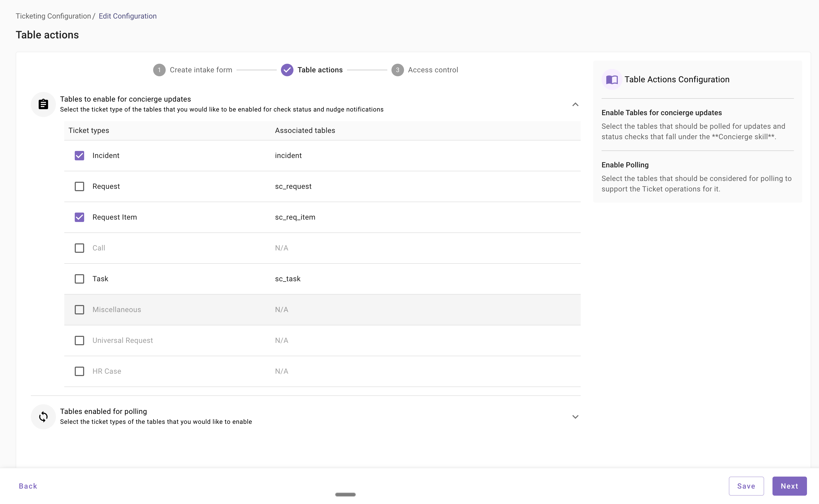Click the step 1 circle icon
Viewport: 819px width, 504px height.
click(x=159, y=70)
